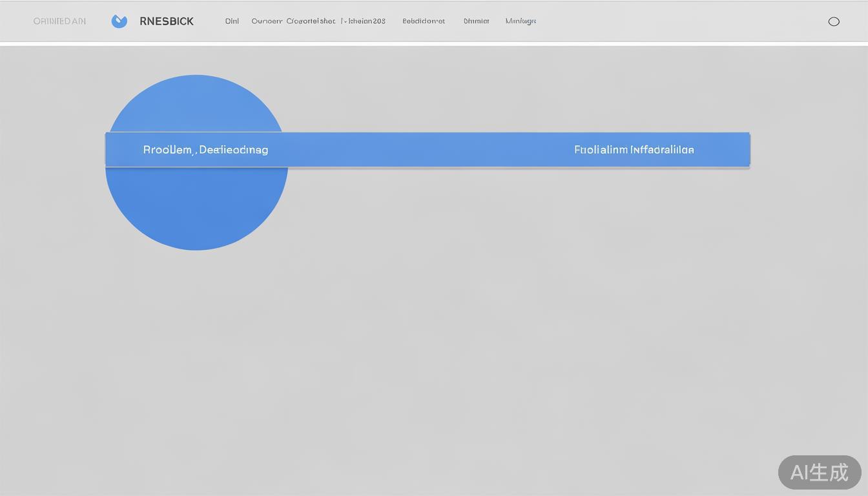This screenshot has height=496, width=868.
Task: Click the AI生成 badge
Action: 819,472
